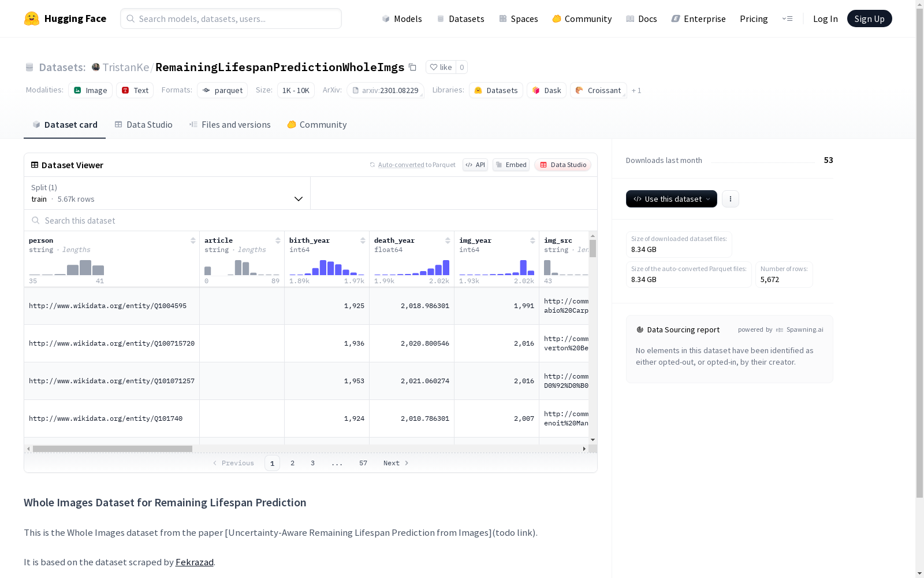
Task: Open the Pricing page
Action: pyautogui.click(x=754, y=18)
